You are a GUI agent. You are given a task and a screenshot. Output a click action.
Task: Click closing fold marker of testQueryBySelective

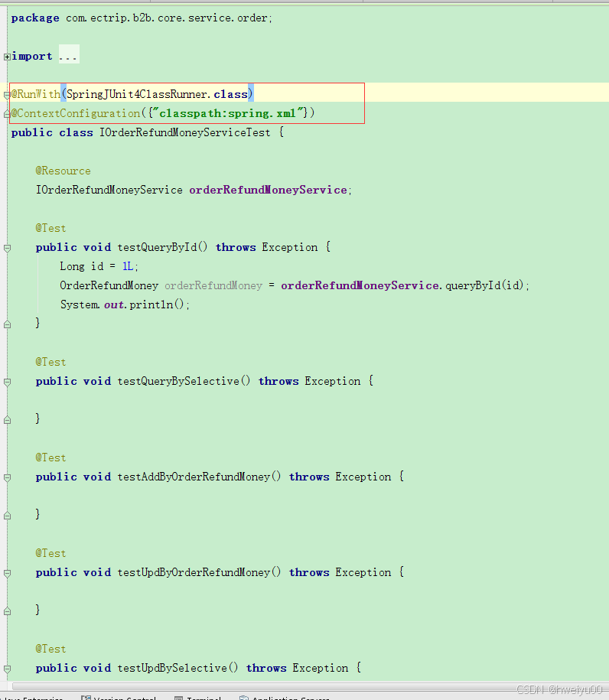coord(7,420)
